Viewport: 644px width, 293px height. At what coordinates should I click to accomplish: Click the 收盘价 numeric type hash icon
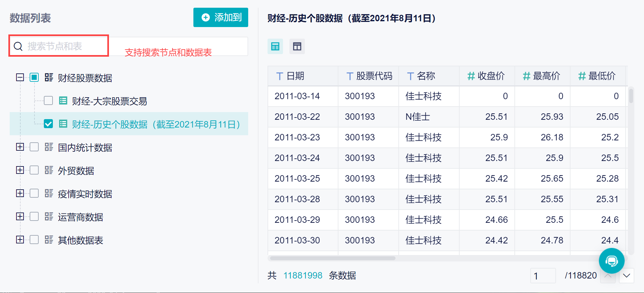pos(471,76)
